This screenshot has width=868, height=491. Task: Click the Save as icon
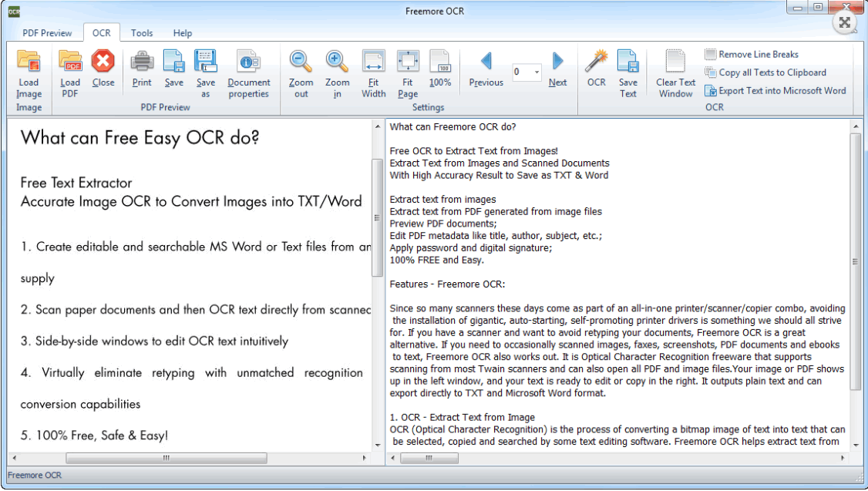[205, 61]
